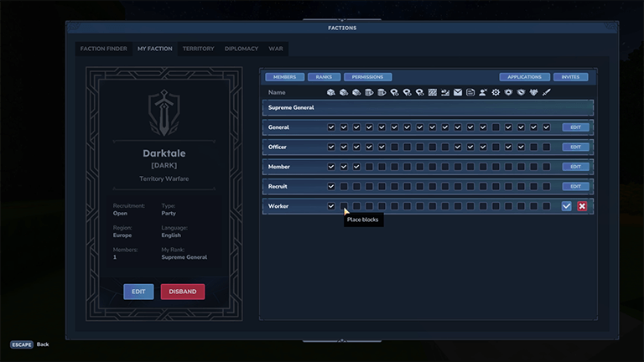
Task: Click the chart-like icon left of the envelope
Action: click(445, 92)
